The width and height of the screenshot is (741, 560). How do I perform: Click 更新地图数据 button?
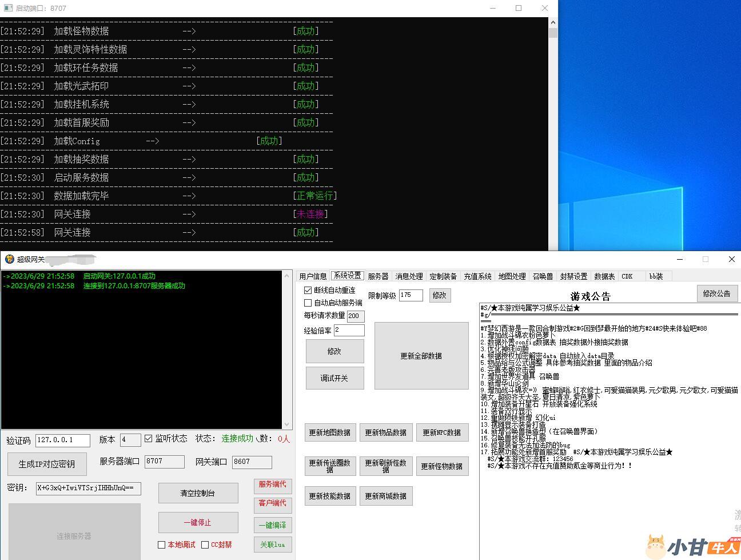click(329, 432)
